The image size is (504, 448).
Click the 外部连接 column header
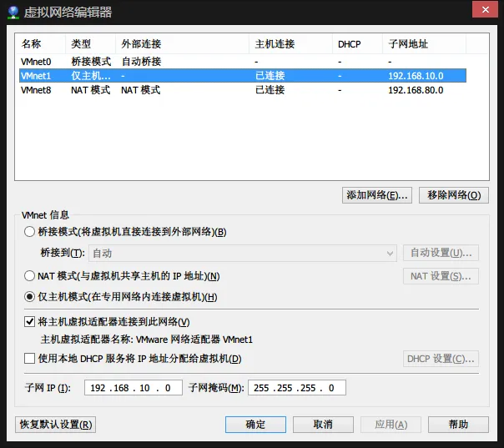pyautogui.click(x=182, y=44)
